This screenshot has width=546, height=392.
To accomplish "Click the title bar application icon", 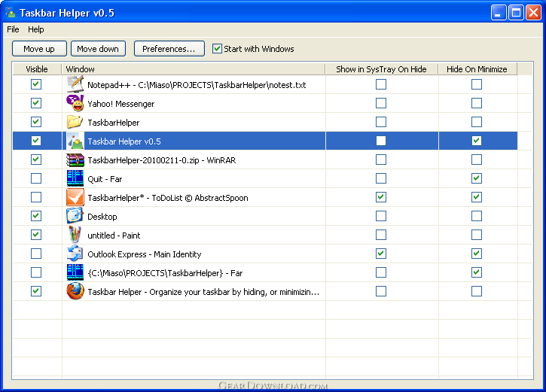I will click(10, 13).
